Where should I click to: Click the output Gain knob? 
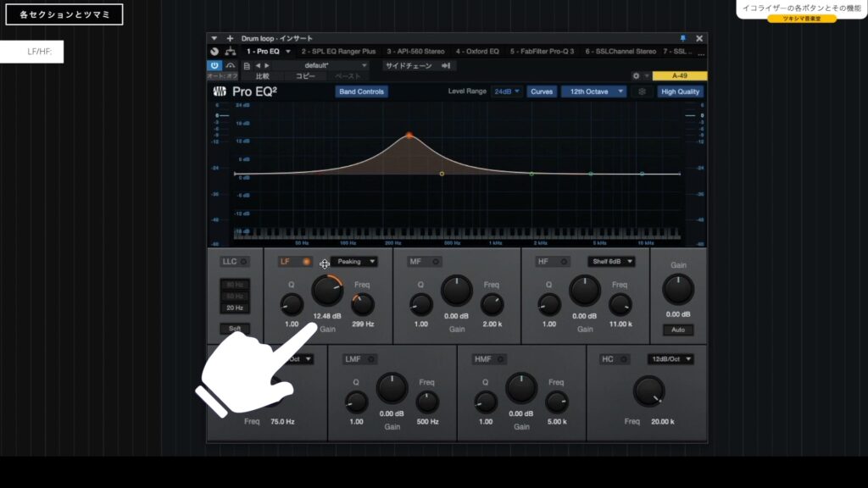[x=678, y=289]
